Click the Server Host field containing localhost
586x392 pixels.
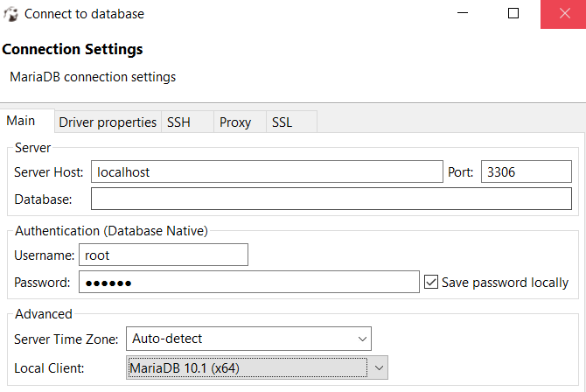coord(267,172)
